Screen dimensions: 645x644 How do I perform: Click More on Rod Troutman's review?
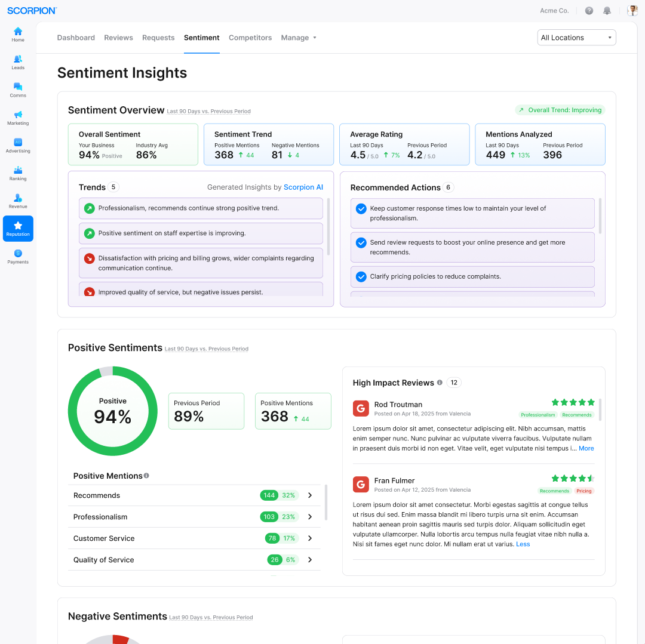pyautogui.click(x=586, y=448)
